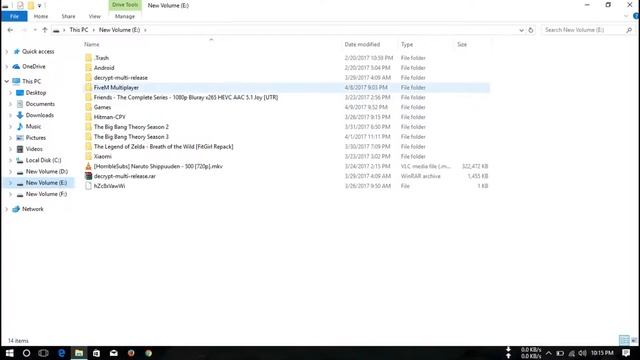Image resolution: width=640 pixels, height=360 pixels.
Task: Expand Local Disk (C:) tree node
Action: [x=11, y=160]
